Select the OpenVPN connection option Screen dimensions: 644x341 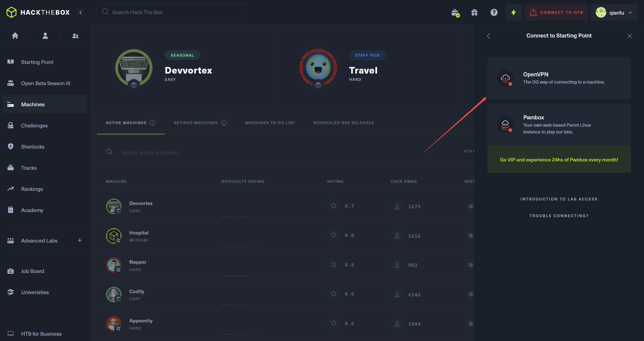click(559, 78)
